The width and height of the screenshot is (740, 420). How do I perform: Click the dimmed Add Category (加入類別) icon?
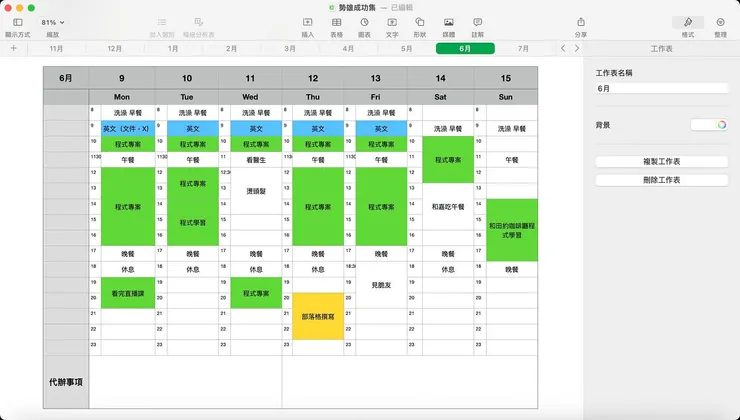[162, 22]
